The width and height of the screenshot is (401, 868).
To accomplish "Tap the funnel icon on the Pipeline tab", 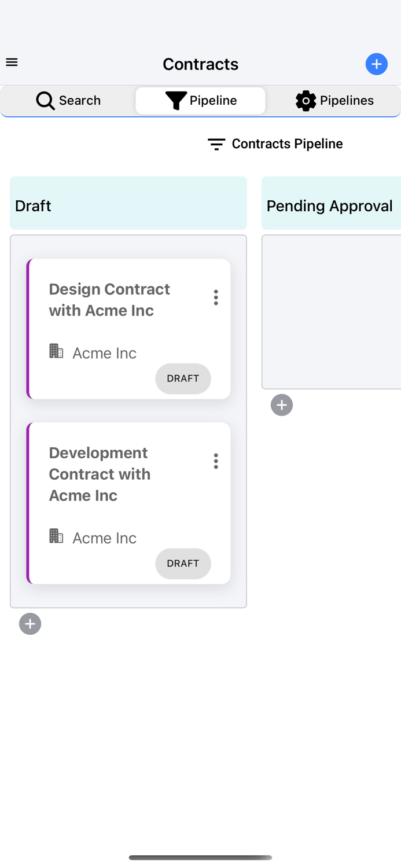I will point(175,100).
